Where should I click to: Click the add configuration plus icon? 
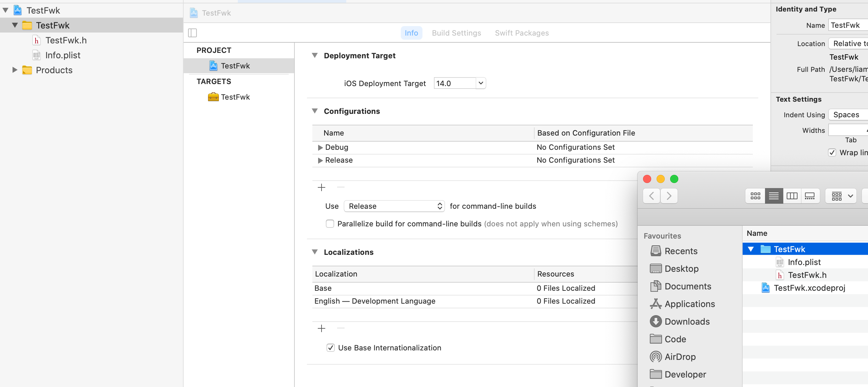(322, 187)
